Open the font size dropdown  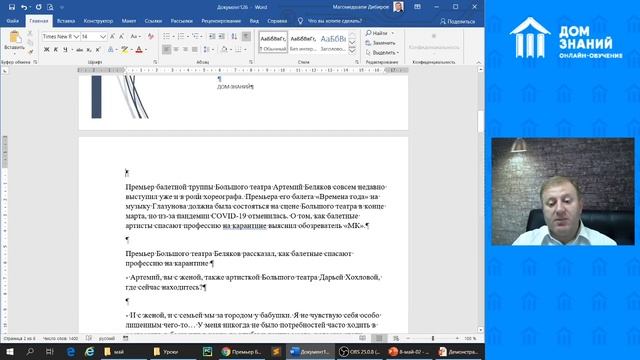[x=103, y=37]
